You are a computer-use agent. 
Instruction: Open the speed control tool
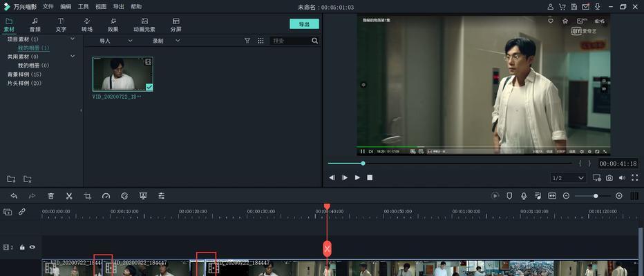(x=106, y=196)
